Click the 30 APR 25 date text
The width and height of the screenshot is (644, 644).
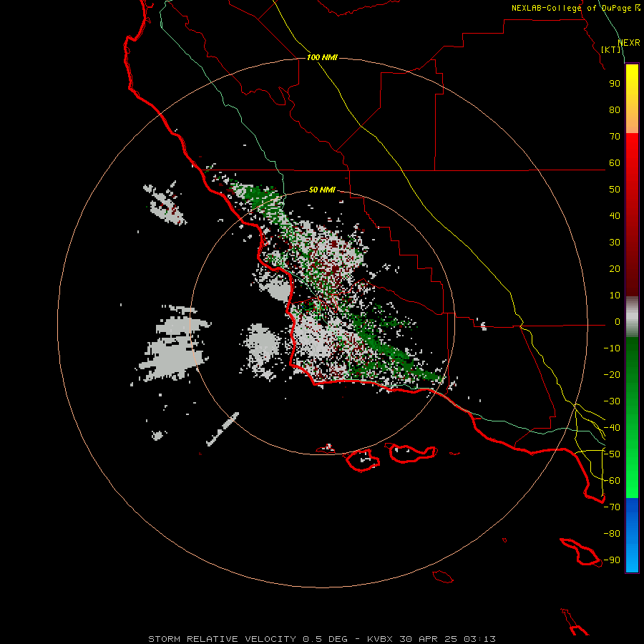pos(428,639)
